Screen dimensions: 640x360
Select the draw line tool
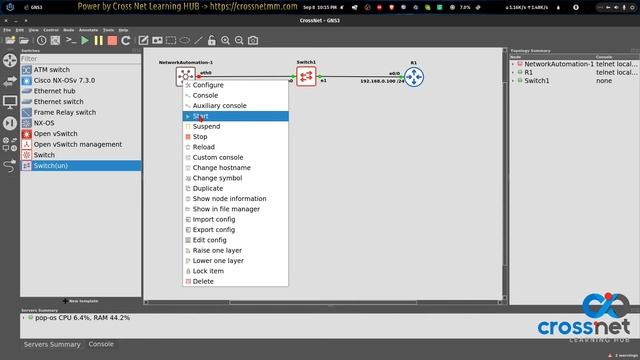[x=198, y=40]
